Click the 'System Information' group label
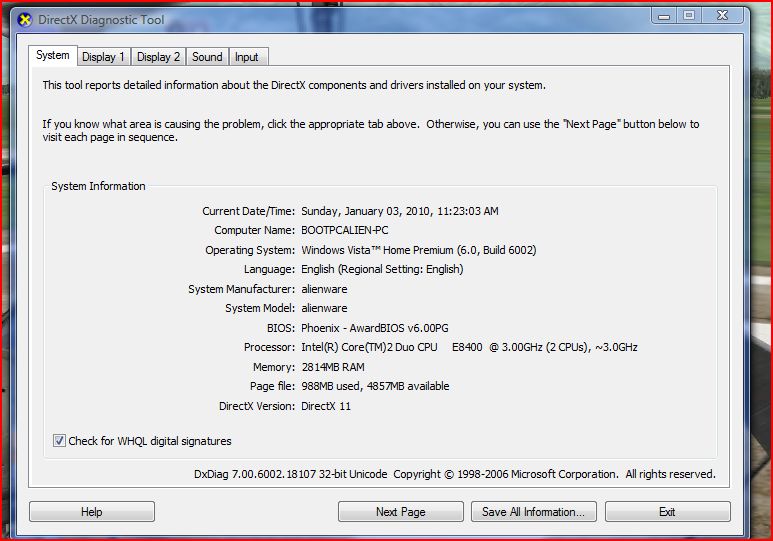Viewport: 773px width, 541px height. (x=98, y=186)
